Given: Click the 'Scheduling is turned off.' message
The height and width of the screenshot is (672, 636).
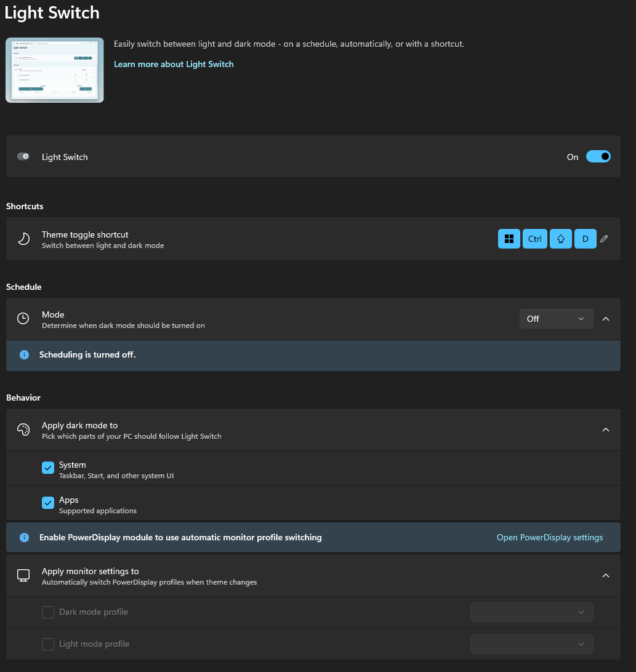Looking at the screenshot, I should click(x=87, y=355).
